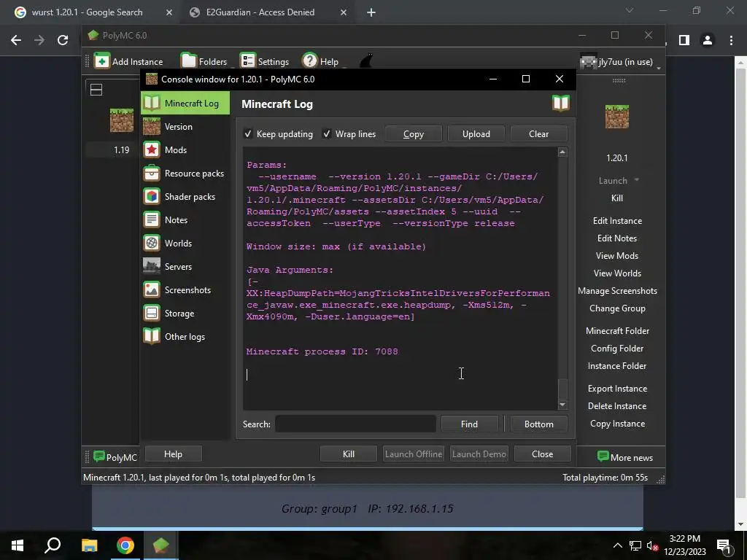Click Copy Instance
This screenshot has width=747, height=560.
pyautogui.click(x=617, y=424)
